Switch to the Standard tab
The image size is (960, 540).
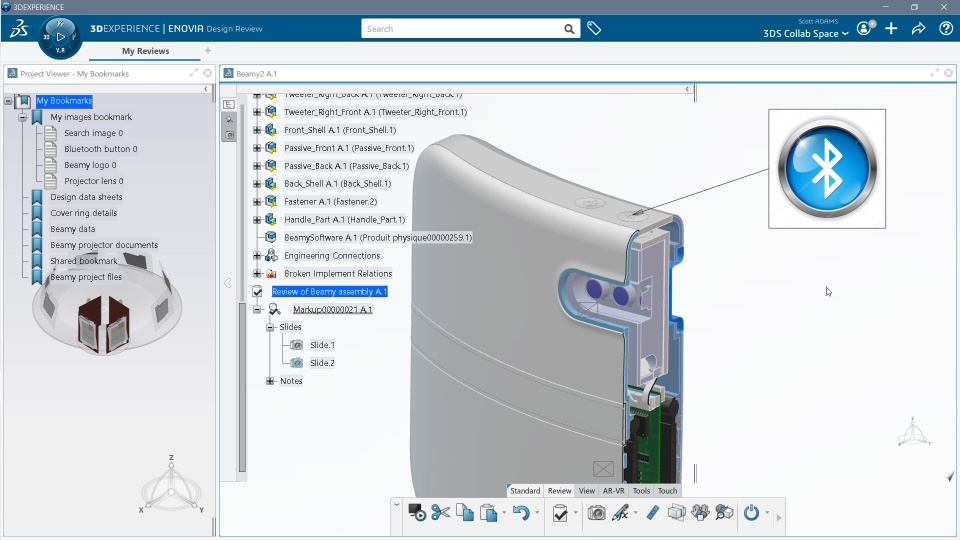coord(525,490)
